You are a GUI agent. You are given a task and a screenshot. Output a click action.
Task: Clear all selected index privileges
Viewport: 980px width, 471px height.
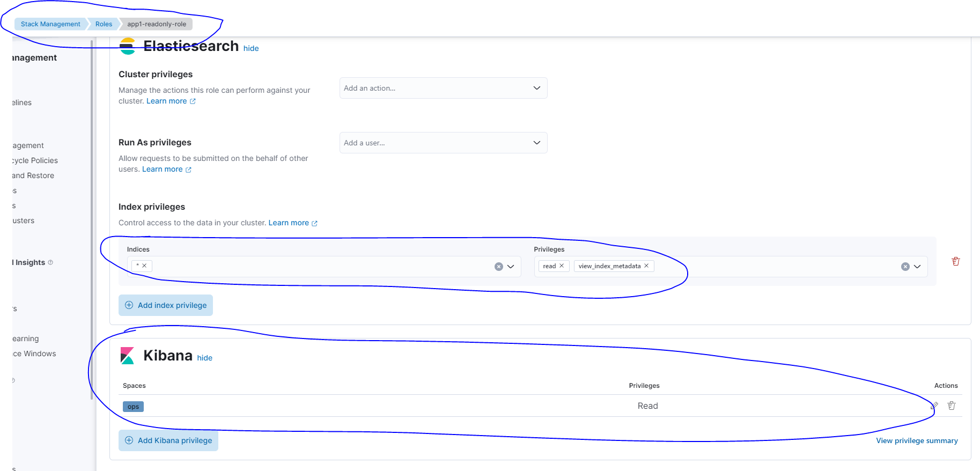pos(905,267)
